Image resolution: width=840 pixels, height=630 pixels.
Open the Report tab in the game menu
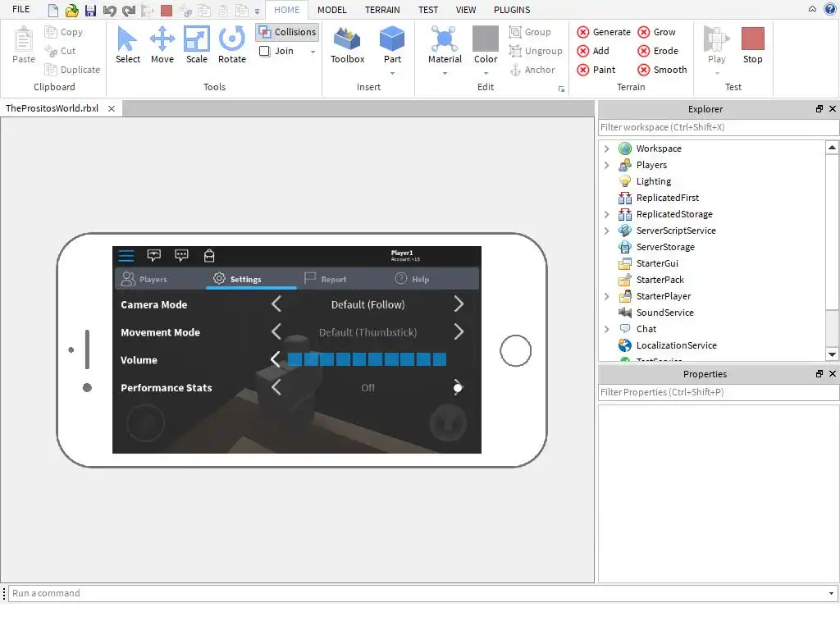tap(342, 279)
